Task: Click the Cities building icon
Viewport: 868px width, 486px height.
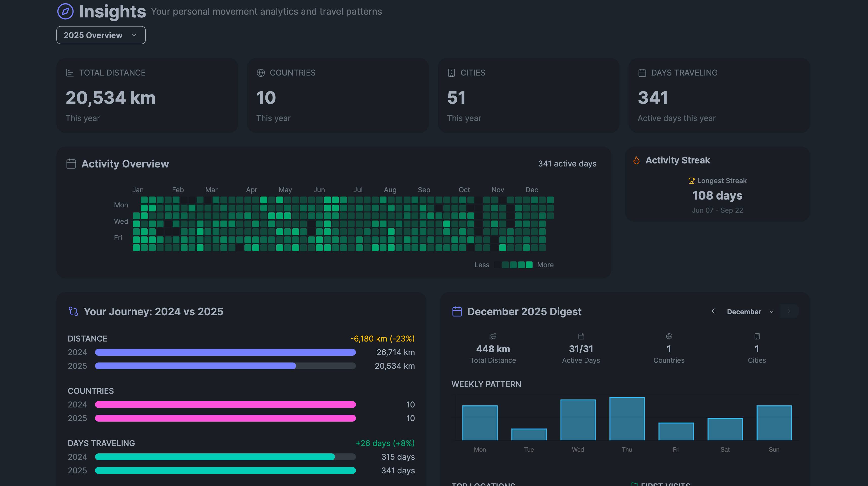Action: click(451, 73)
